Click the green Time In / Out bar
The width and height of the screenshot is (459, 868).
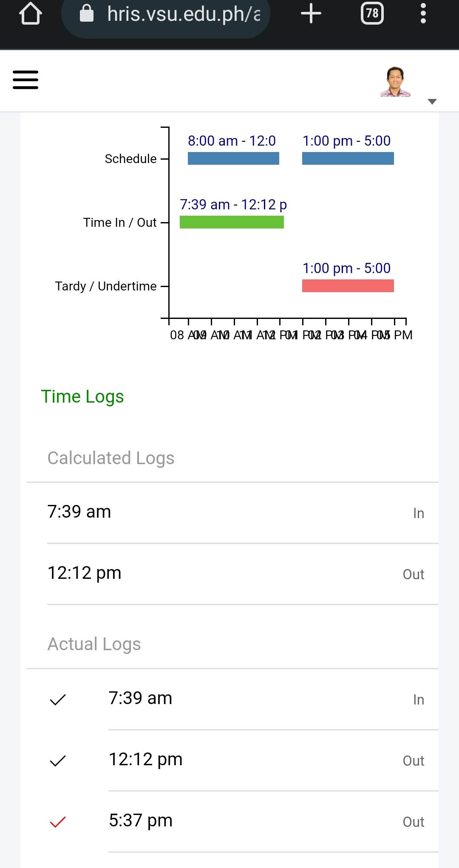232,222
